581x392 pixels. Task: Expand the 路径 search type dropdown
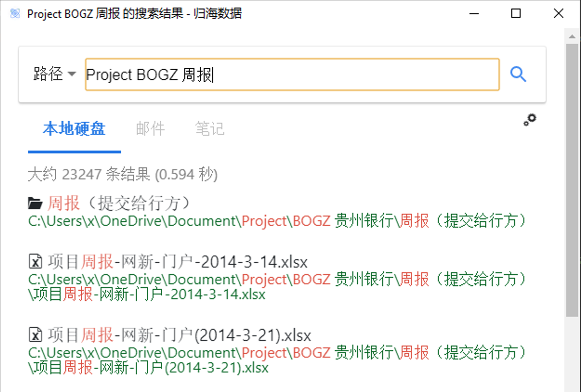(x=54, y=74)
